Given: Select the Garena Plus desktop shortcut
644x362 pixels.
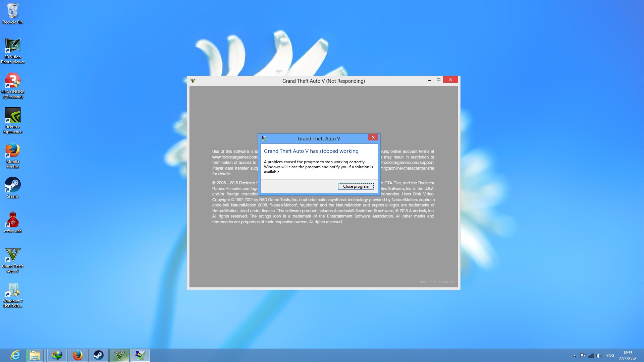Looking at the screenshot, I should pos(13,223).
